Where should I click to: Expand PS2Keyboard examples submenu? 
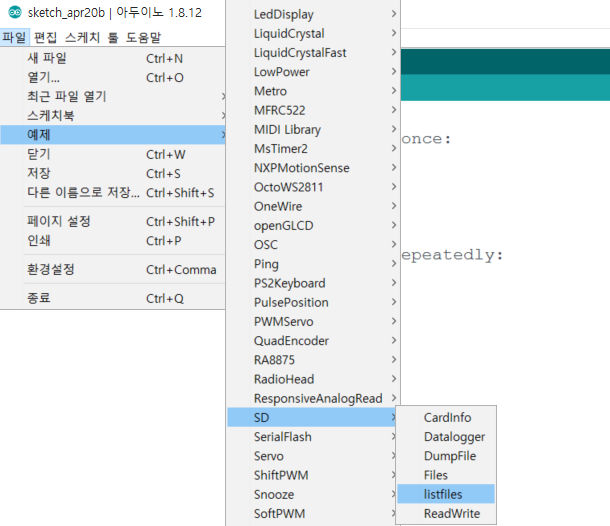(313, 283)
